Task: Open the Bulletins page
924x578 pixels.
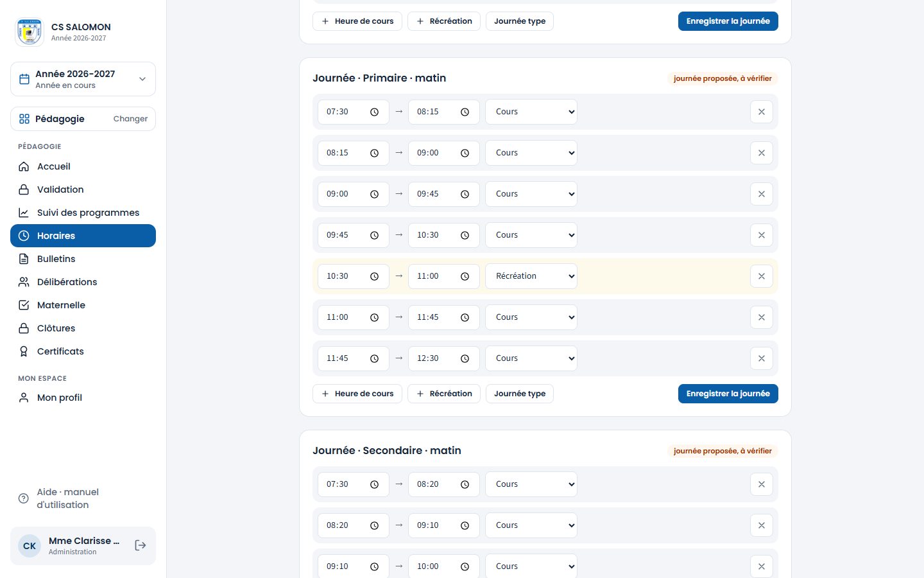Action: pos(83,259)
